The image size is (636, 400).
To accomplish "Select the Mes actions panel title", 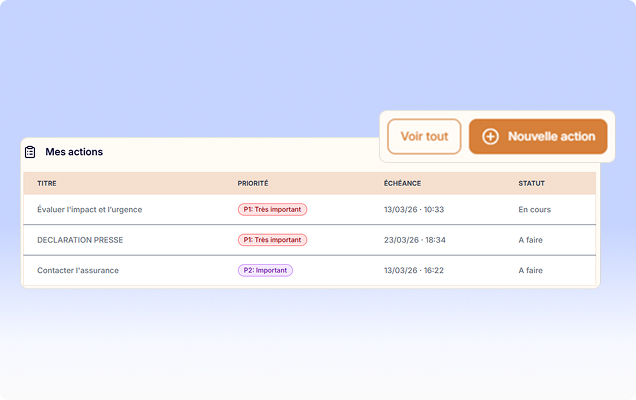I will (74, 152).
